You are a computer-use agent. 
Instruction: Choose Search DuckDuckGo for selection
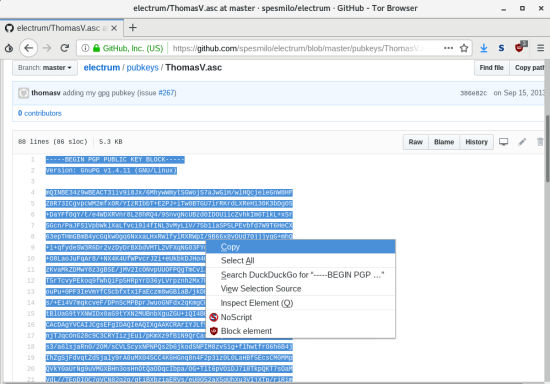[x=301, y=275]
